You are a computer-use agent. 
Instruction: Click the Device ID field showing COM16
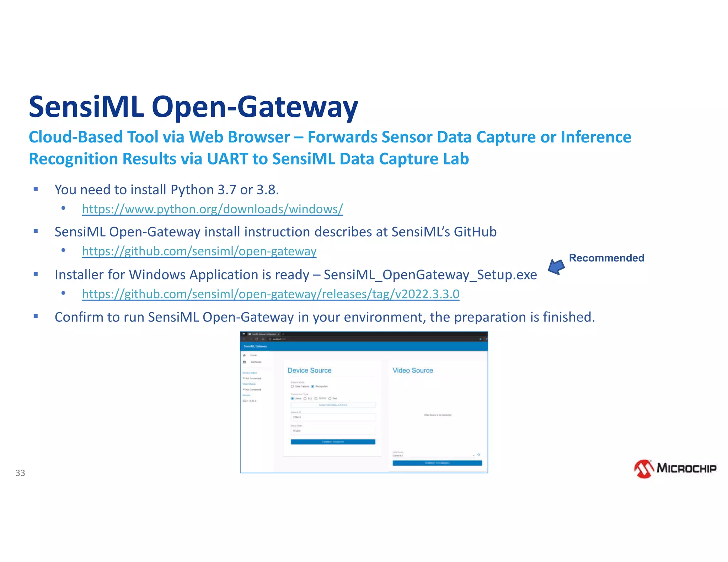(x=333, y=417)
